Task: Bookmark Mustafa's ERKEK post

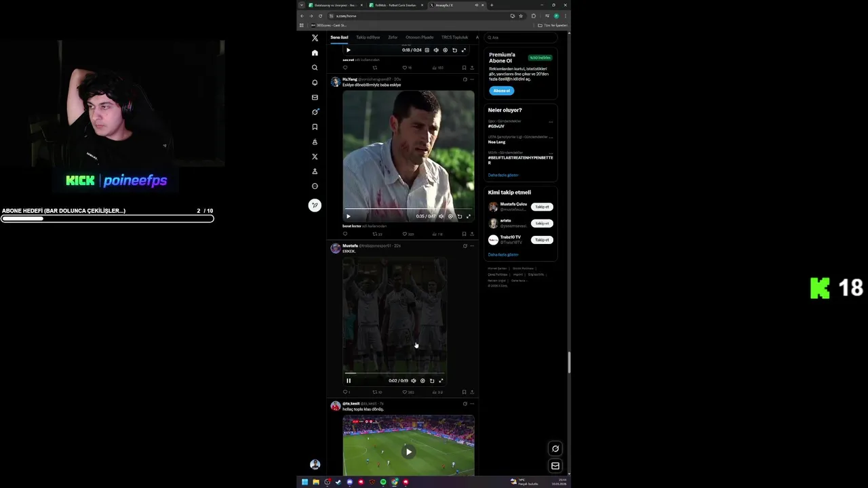Action: [464, 392]
